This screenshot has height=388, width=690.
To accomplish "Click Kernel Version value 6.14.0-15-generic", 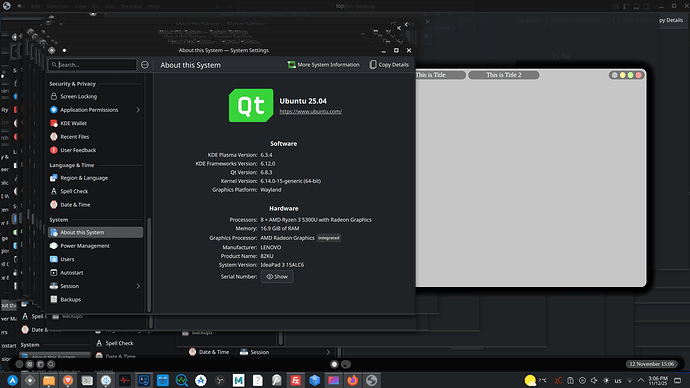I will (x=290, y=181).
